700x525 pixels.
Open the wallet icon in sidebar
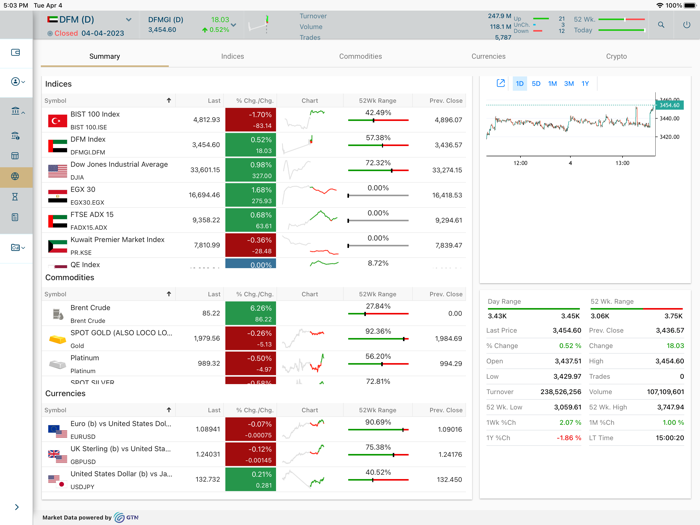(16, 53)
